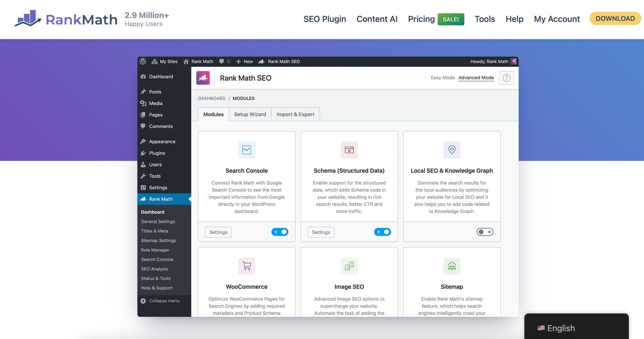
Task: Open Dashboard in Rank Math submenu
Action: 153,212
